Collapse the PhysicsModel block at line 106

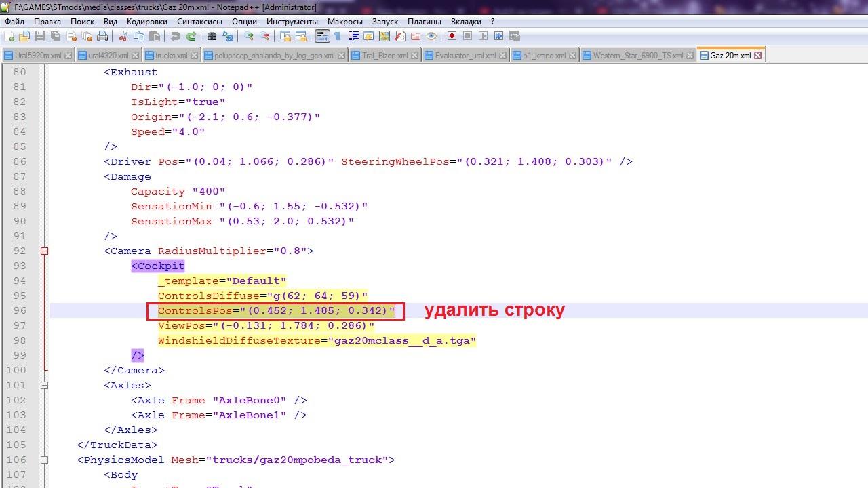click(x=44, y=460)
